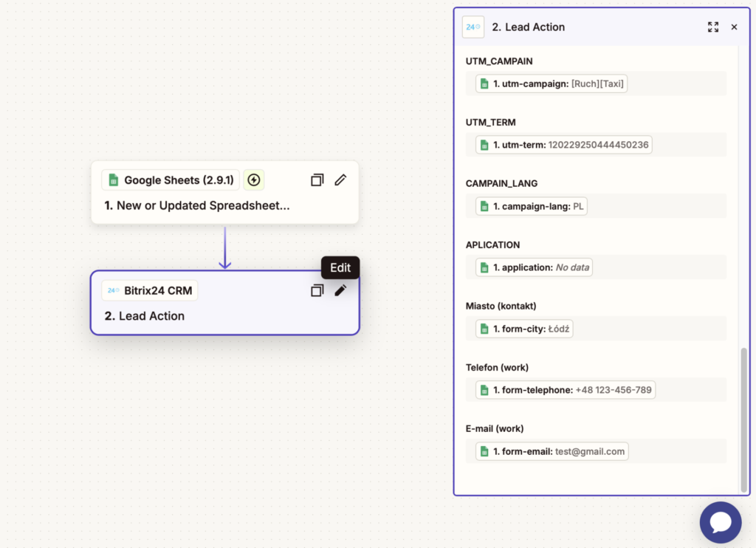Viewport: 756px width, 548px height.
Task: Select the Miasto (kontakt) form-city field
Action: (x=524, y=329)
